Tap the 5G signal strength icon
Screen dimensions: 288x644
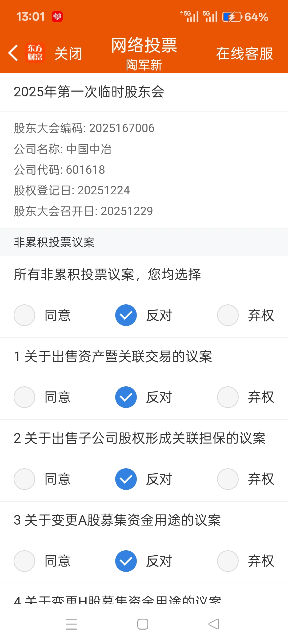coord(190,17)
